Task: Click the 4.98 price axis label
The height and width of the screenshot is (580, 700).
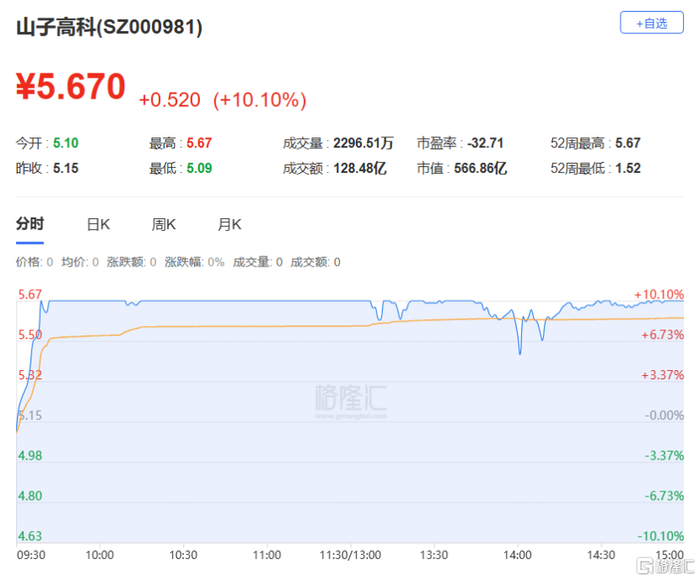Action: pos(30,456)
